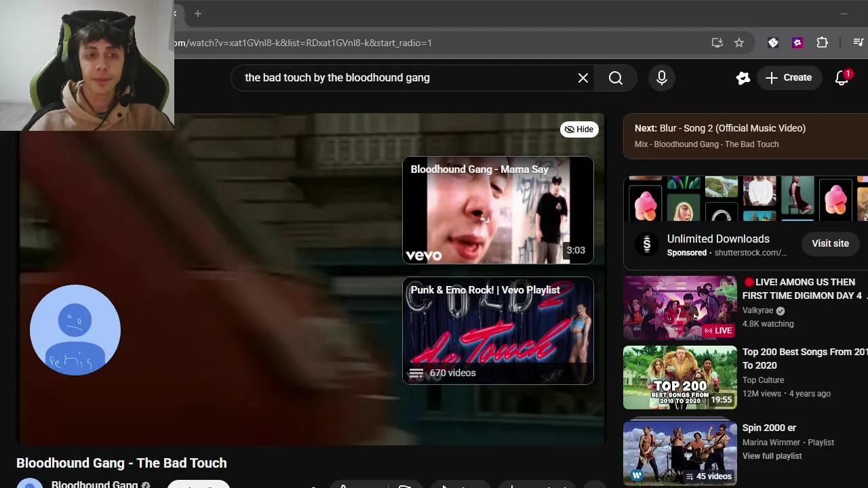Open the Unlimited Downloads sponsored ad title
Viewport: 868px width, 488px height.
click(x=718, y=239)
